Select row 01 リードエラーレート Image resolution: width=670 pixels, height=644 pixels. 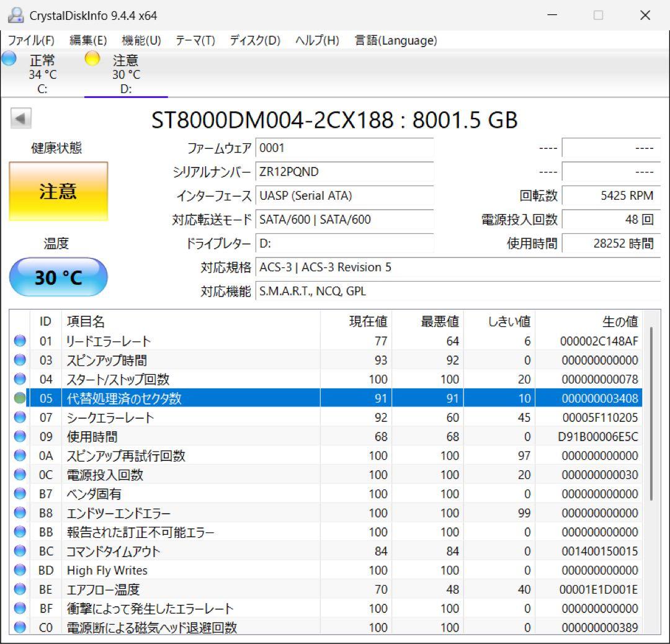326,341
